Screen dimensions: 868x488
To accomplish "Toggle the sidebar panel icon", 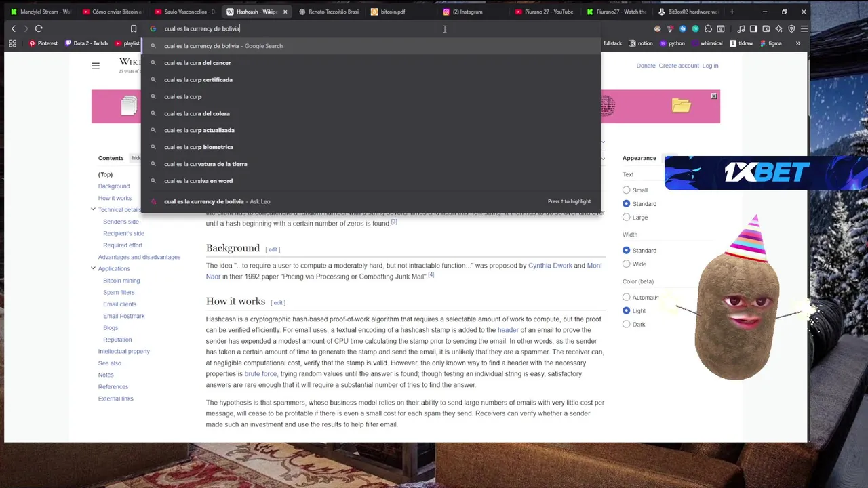I will [753, 28].
